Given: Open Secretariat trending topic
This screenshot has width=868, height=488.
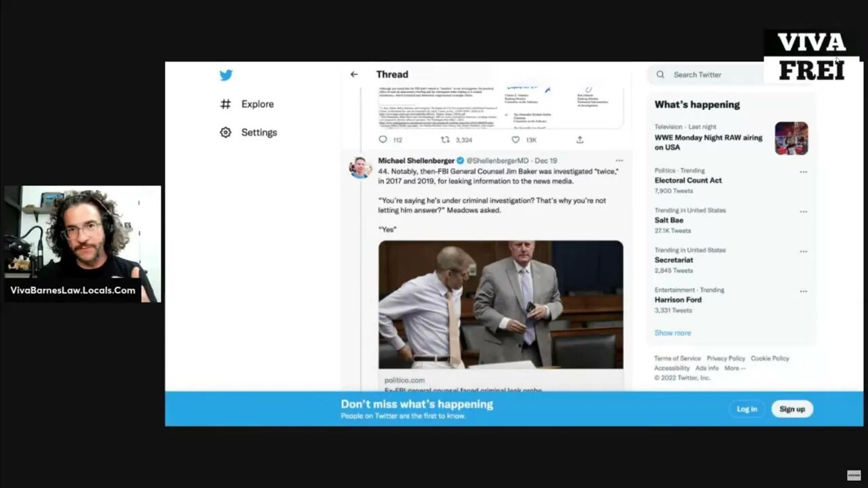Looking at the screenshot, I should tap(673, 260).
